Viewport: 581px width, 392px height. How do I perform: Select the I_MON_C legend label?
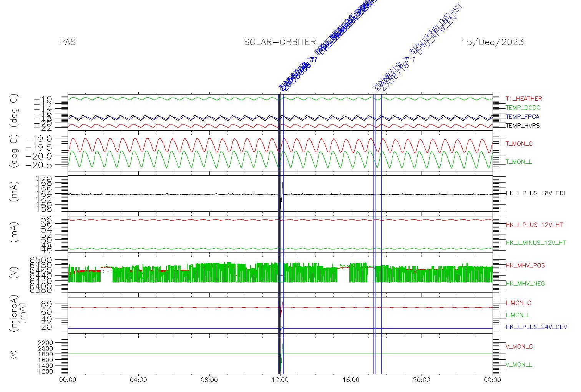[x=518, y=303]
